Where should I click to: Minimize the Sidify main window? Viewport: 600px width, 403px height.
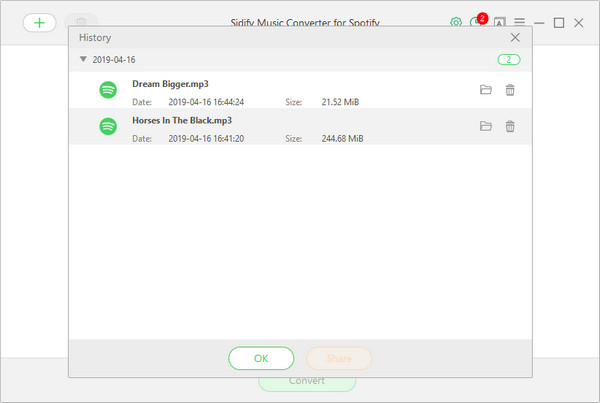click(x=539, y=23)
